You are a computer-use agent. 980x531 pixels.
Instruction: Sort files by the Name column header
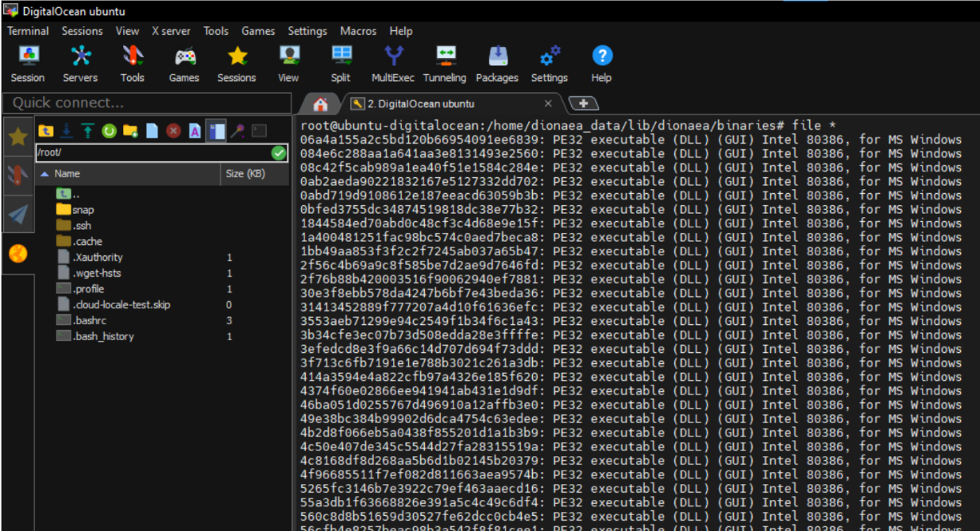click(x=68, y=173)
